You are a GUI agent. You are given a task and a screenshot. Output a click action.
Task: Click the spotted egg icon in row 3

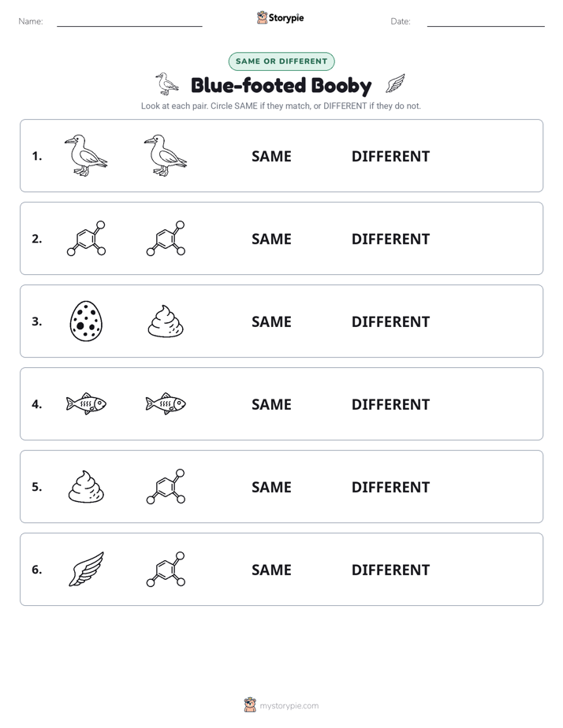click(86, 321)
